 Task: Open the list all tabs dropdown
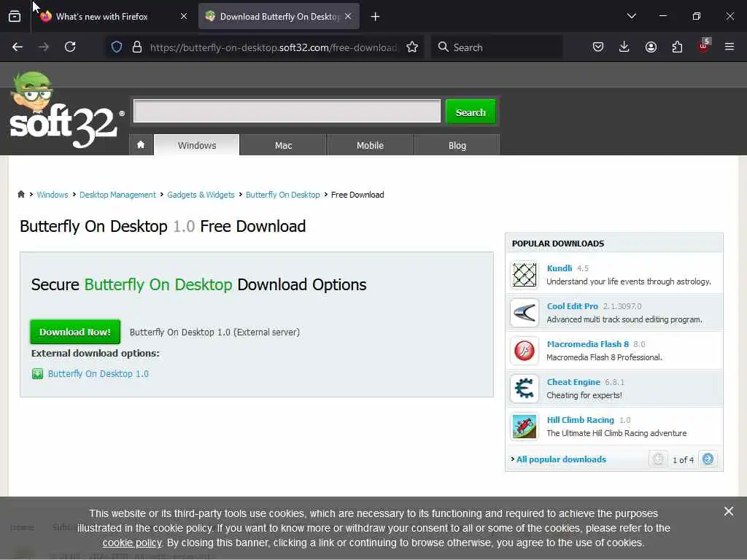(632, 17)
